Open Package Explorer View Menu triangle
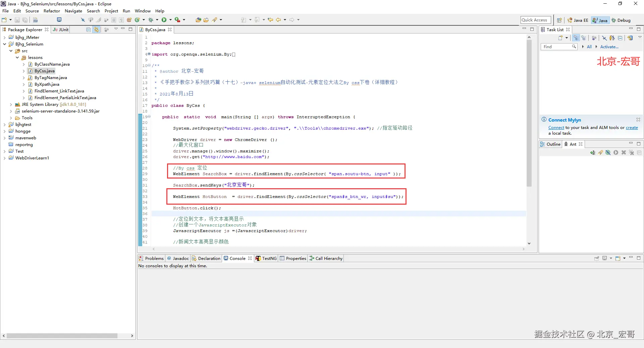The width and height of the screenshot is (644, 348). pos(116,29)
